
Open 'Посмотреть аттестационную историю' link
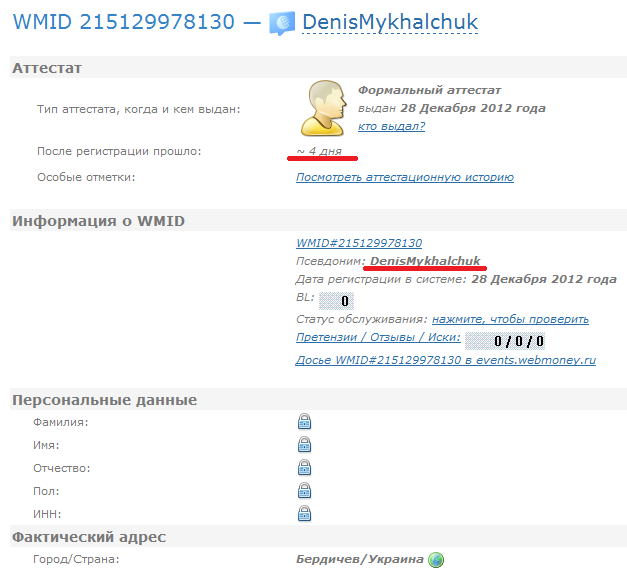tap(405, 177)
